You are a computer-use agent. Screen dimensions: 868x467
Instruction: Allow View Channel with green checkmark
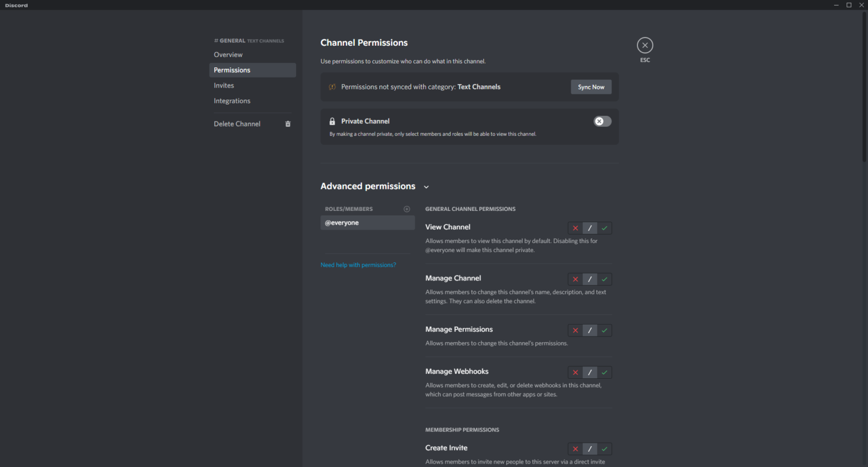tap(605, 228)
